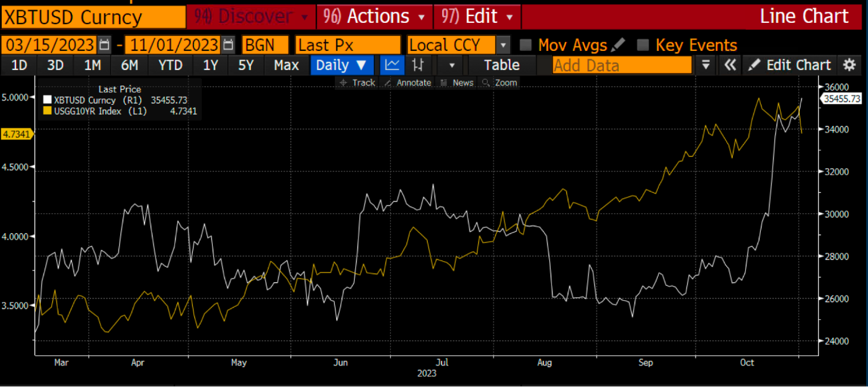Toggle the Key Events checkbox

pos(644,45)
